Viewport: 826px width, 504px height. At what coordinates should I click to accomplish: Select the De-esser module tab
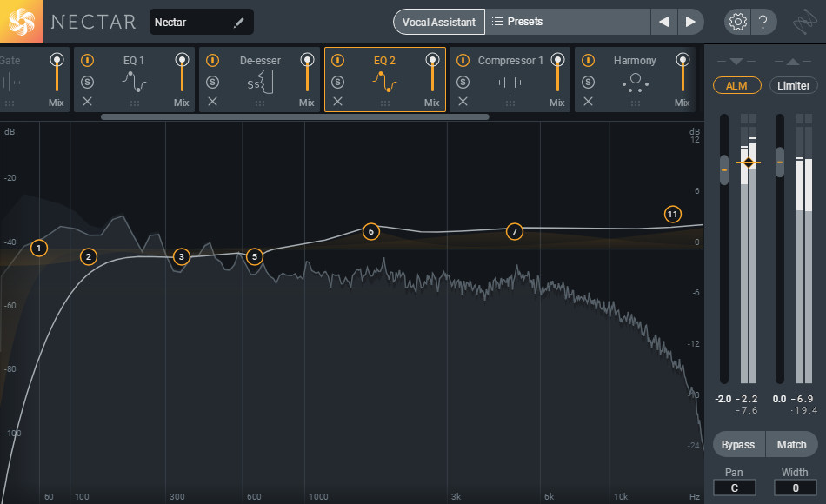pyautogui.click(x=260, y=79)
